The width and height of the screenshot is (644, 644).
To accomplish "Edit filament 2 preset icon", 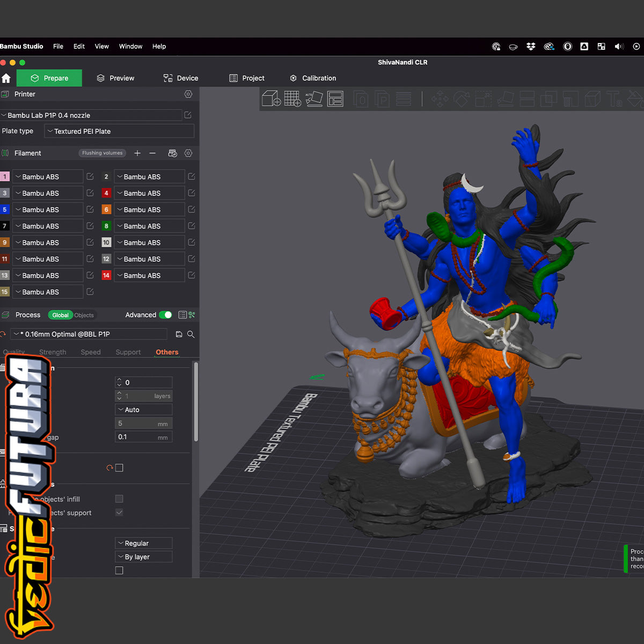I will pyautogui.click(x=192, y=177).
